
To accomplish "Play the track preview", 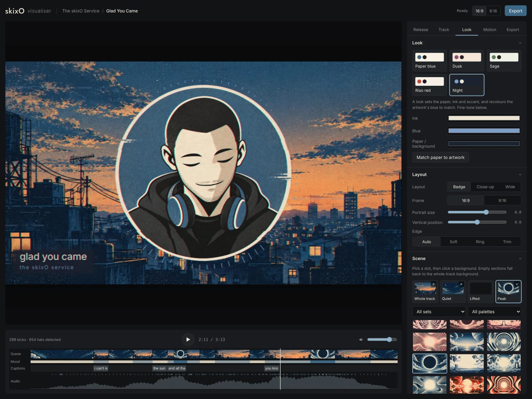I will point(188,339).
